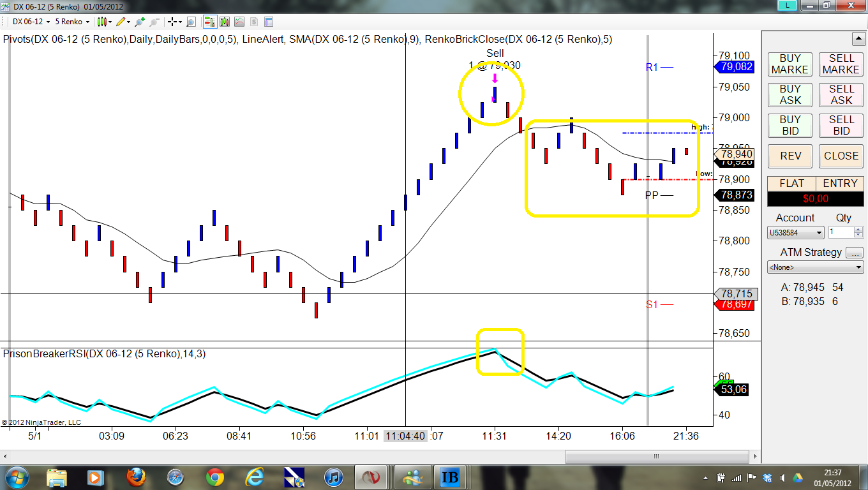Click the 53,06 RSI value marker

tap(731, 389)
